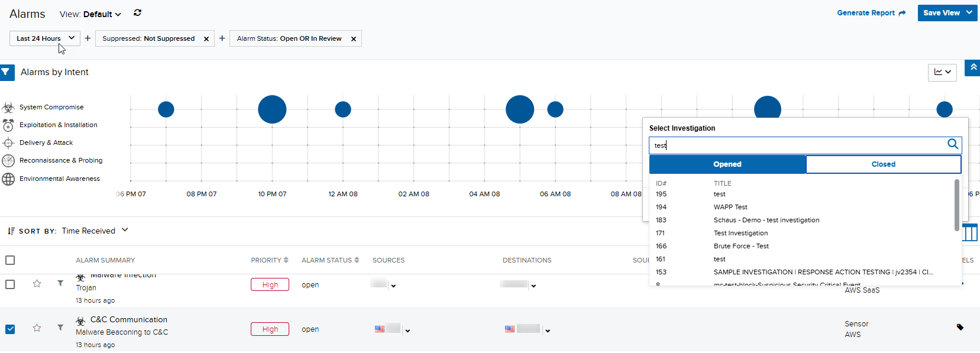
Task: Select the Opened investigations tab
Action: [x=727, y=164]
